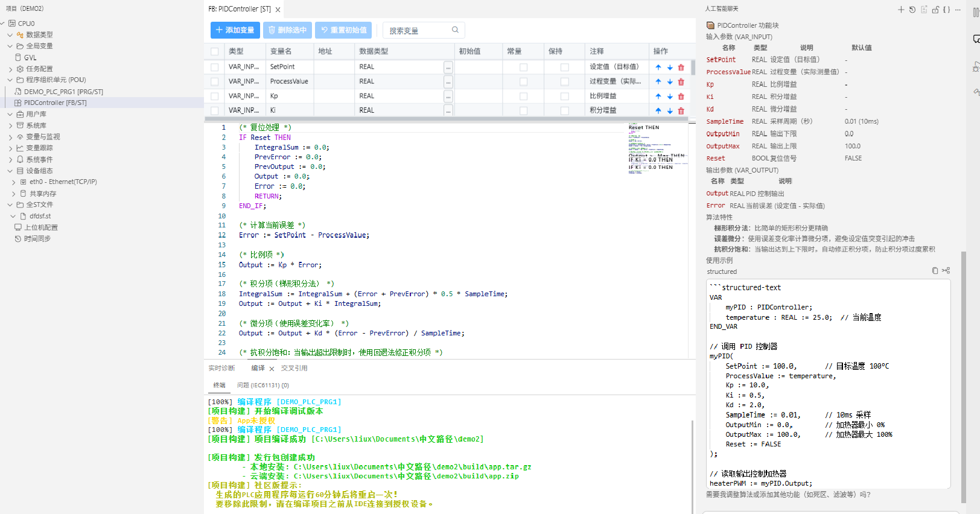Switch to the 交叉引用 tab

(294, 368)
